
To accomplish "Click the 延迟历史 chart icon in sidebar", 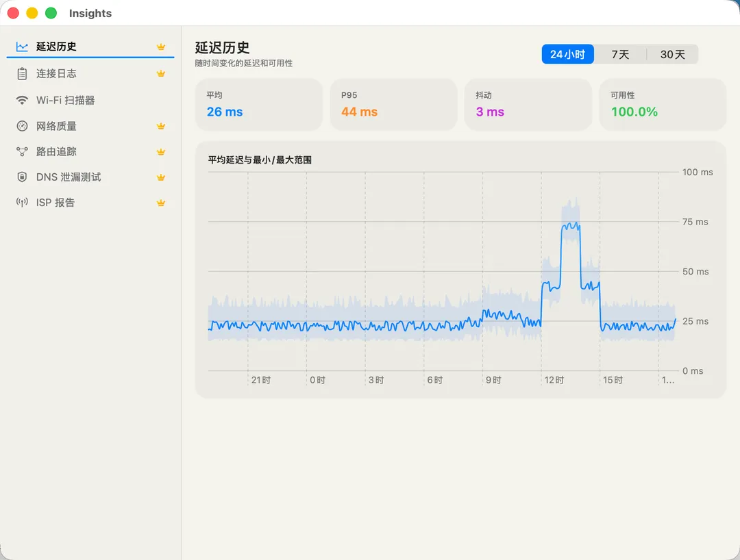I will point(22,47).
